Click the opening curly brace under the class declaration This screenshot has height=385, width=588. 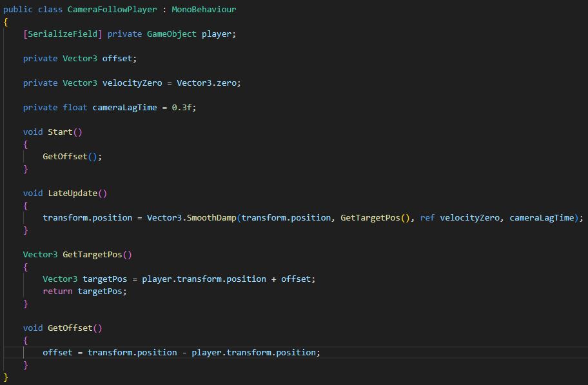6,22
